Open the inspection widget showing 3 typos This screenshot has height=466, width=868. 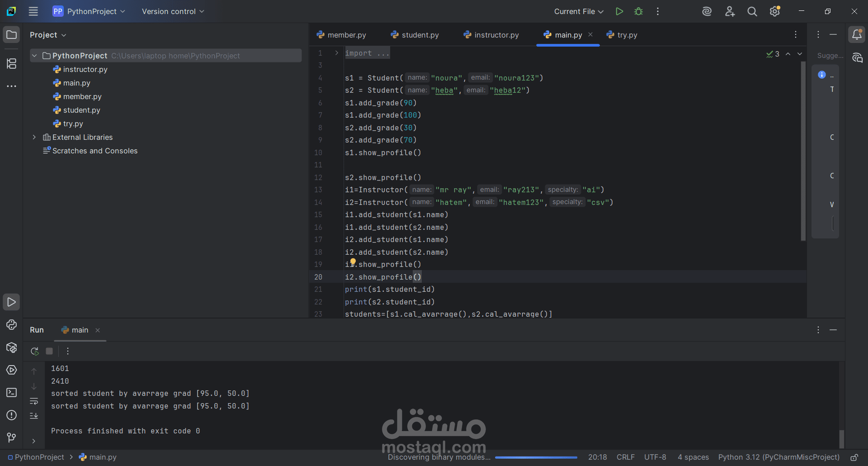click(x=773, y=54)
